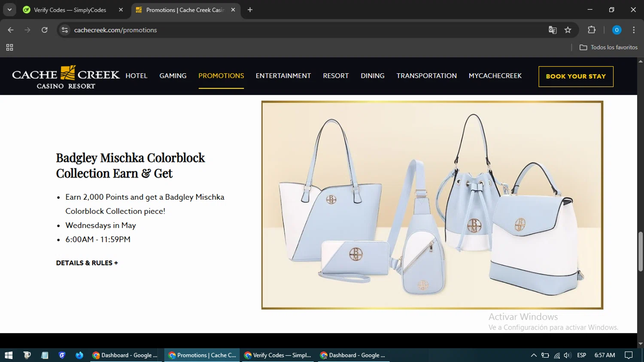644x362 pixels.
Task: Click the scrollbar up arrow
Action: tap(640, 61)
